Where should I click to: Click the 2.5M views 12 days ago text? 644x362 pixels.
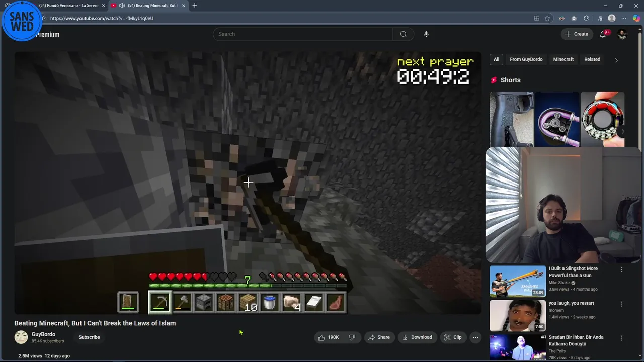pos(44,356)
